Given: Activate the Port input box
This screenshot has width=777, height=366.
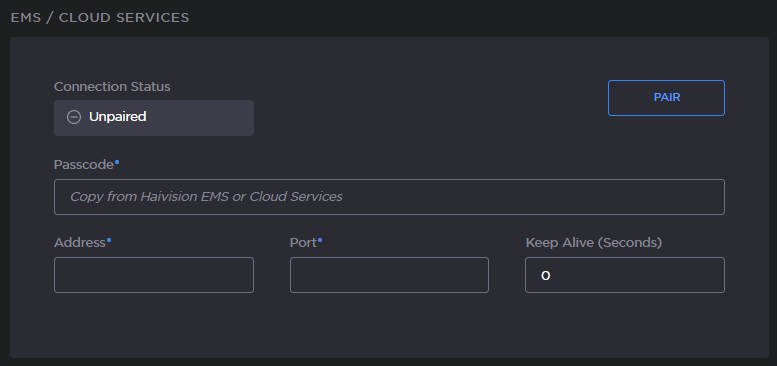Looking at the screenshot, I should pyautogui.click(x=389, y=275).
